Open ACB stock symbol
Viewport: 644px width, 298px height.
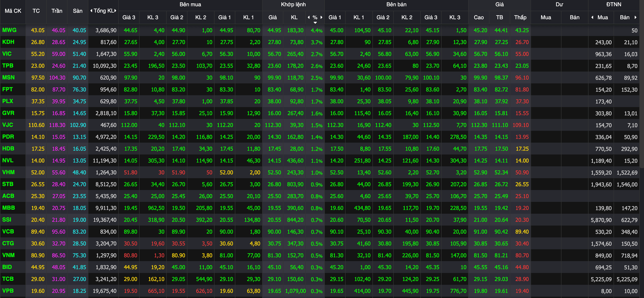(x=8, y=196)
